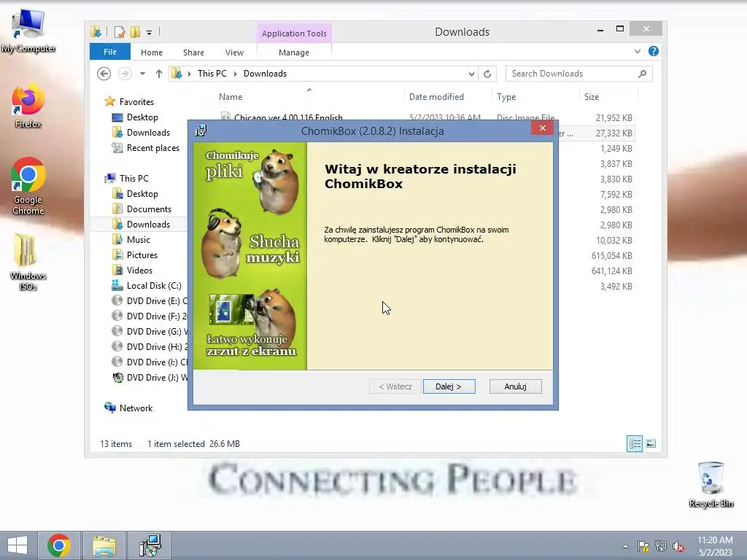Click the Action Center flag tray icon
747x560 pixels.
pos(643,546)
